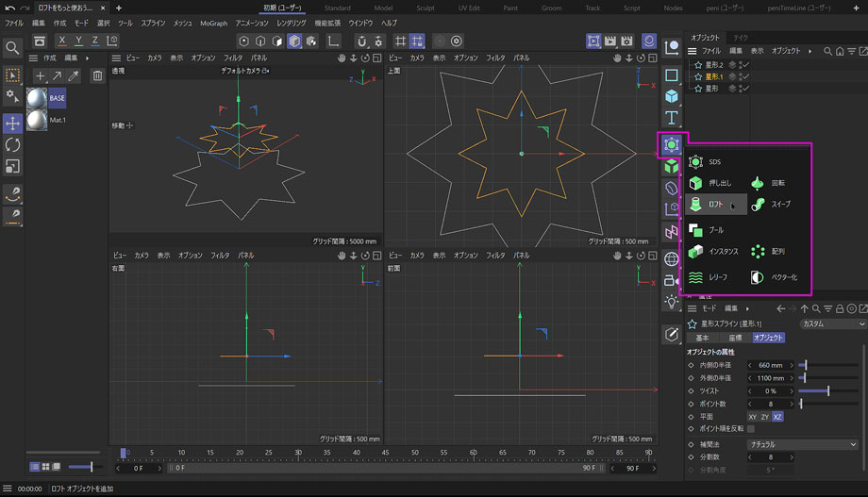Set plane orientation to XY
The image size is (868, 497).
coord(753,416)
